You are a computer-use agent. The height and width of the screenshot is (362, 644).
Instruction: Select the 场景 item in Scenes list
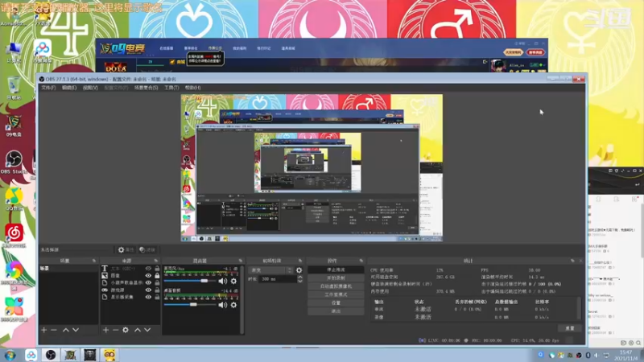pos(68,269)
